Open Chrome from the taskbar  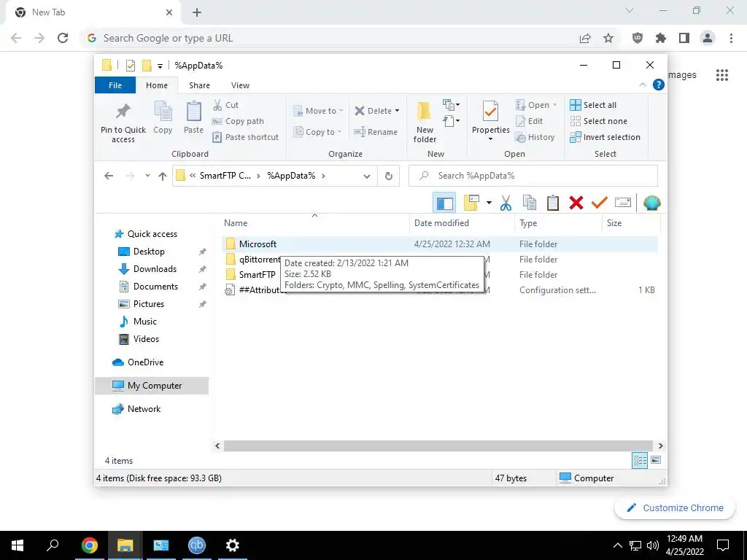pyautogui.click(x=89, y=545)
